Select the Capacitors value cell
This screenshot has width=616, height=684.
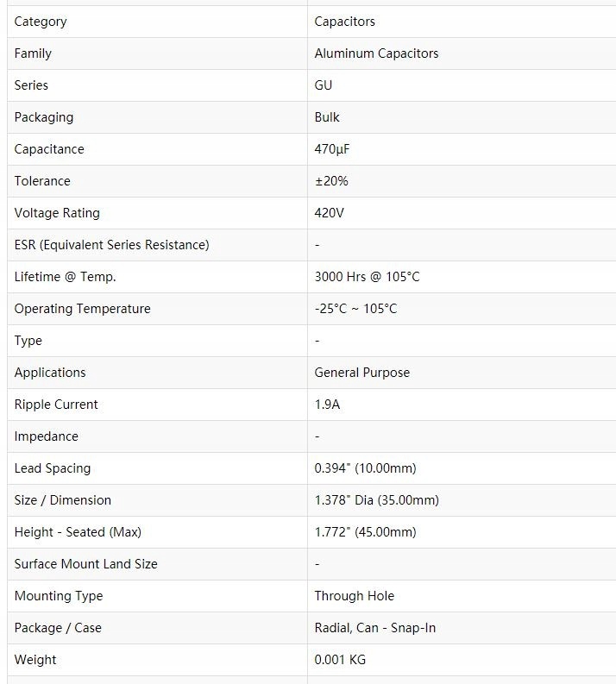(344, 22)
